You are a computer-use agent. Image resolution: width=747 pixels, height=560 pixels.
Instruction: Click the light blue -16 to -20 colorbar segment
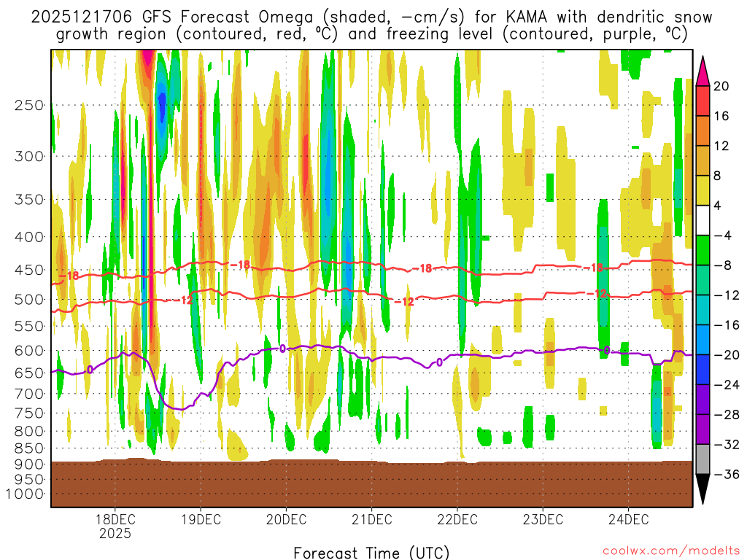click(703, 340)
